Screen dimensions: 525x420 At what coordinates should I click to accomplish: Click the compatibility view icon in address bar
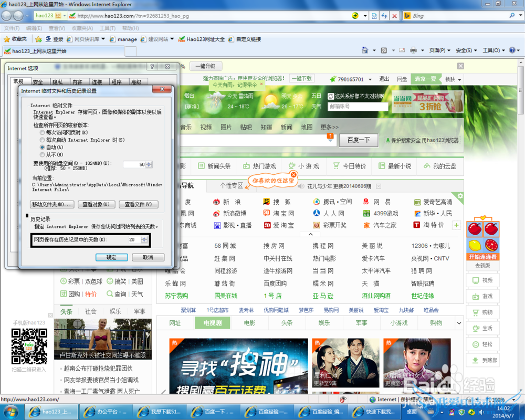pyautogui.click(x=374, y=16)
